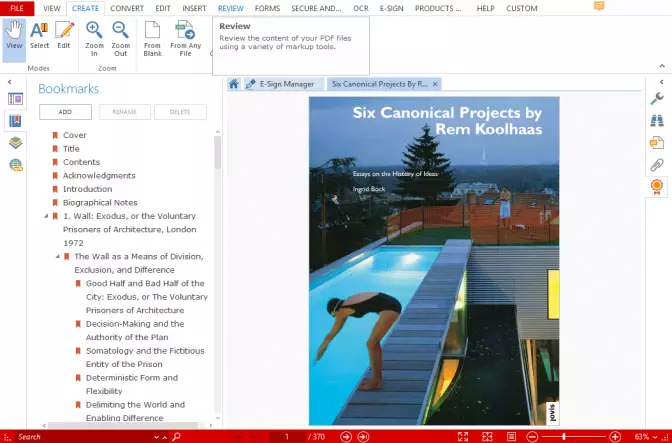This screenshot has height=443, width=672.
Task: Open the binoculars search panel
Action: [x=657, y=121]
